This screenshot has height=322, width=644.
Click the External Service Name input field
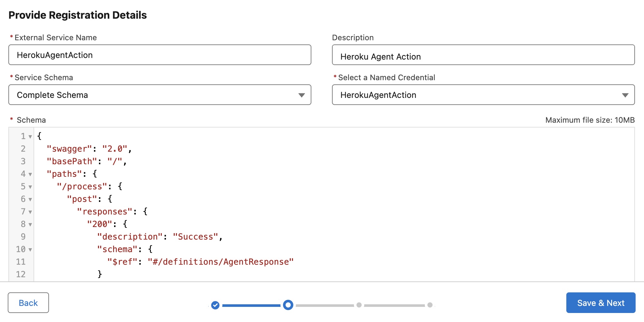pyautogui.click(x=160, y=55)
